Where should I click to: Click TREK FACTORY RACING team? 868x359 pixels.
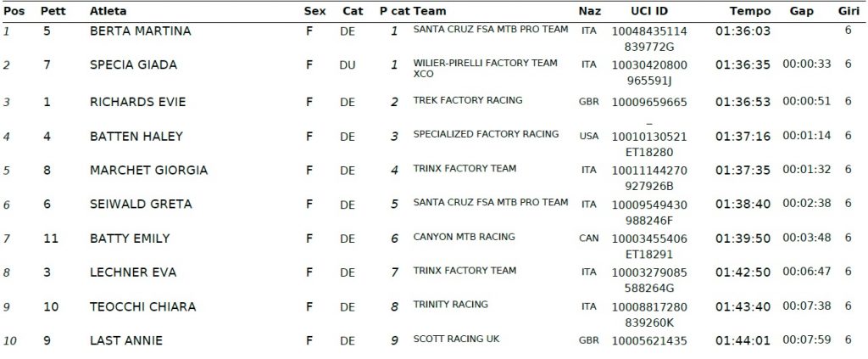tap(468, 100)
